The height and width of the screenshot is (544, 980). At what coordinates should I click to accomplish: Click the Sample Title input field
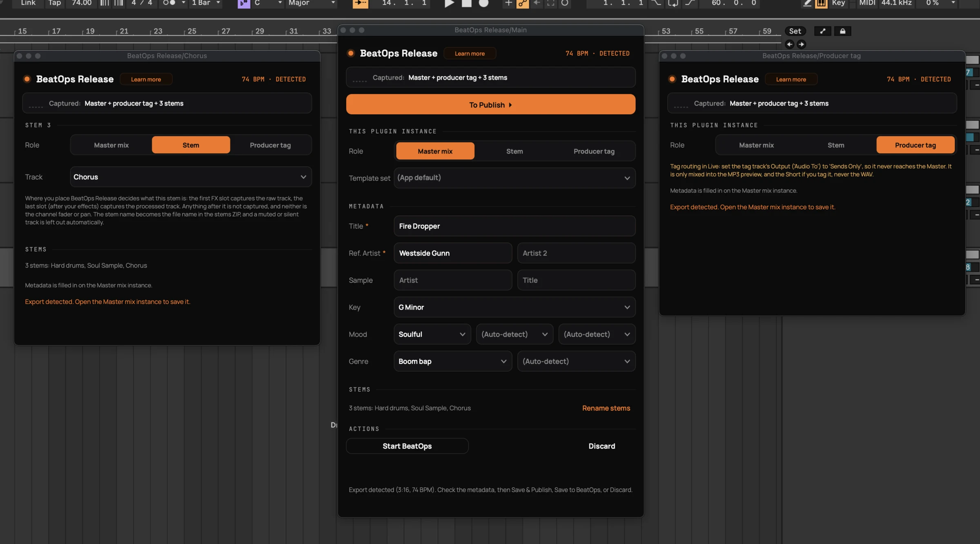pyautogui.click(x=576, y=280)
